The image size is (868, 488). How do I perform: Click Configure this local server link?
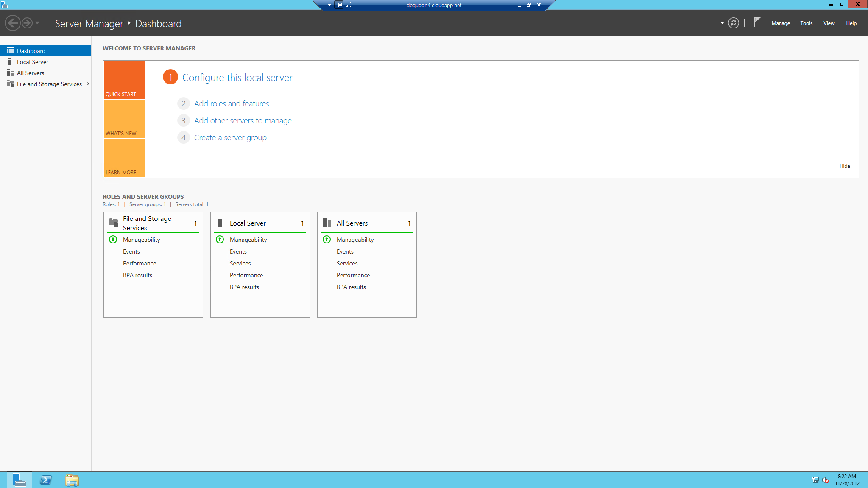(x=237, y=78)
